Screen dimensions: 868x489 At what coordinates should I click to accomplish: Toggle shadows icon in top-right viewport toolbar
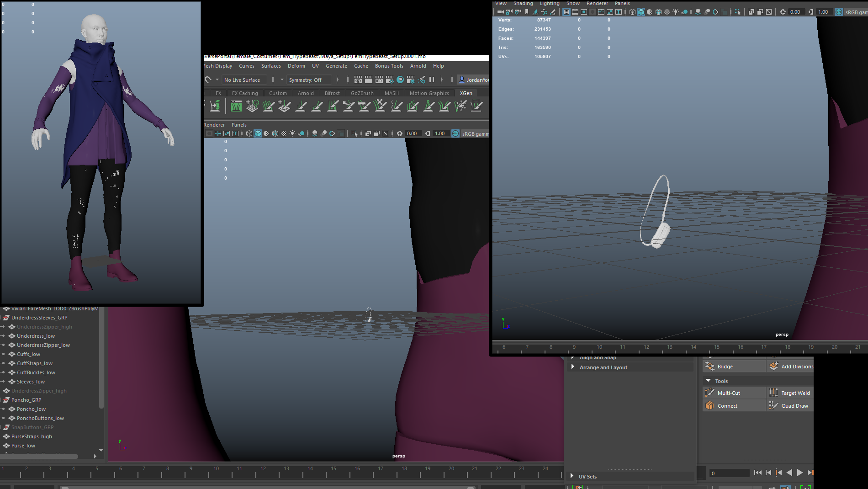684,12
